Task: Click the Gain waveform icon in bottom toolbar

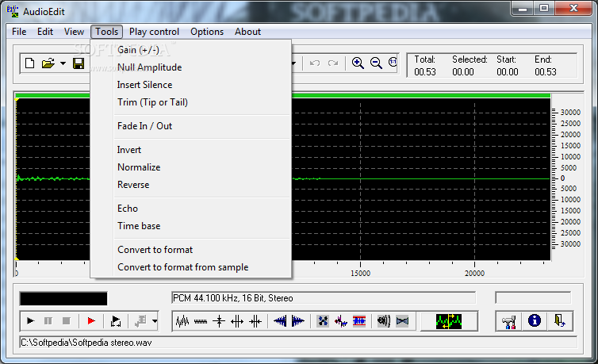Action: [182, 321]
